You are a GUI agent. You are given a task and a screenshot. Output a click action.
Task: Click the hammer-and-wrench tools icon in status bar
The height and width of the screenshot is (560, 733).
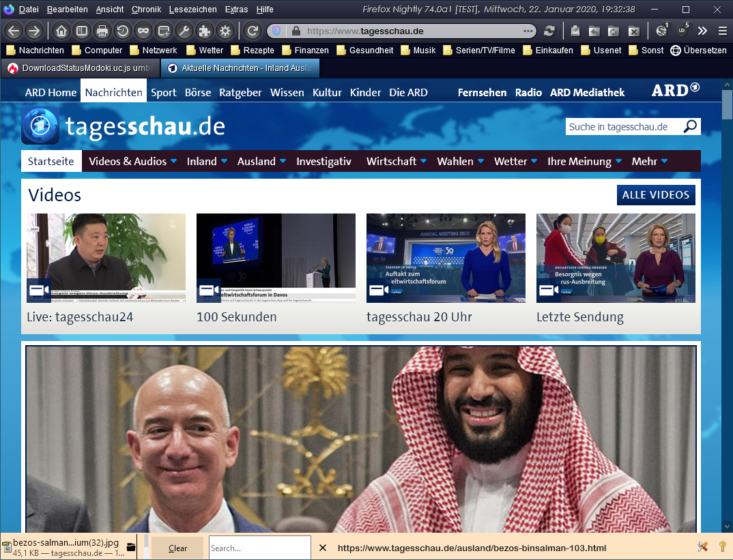coord(702,546)
